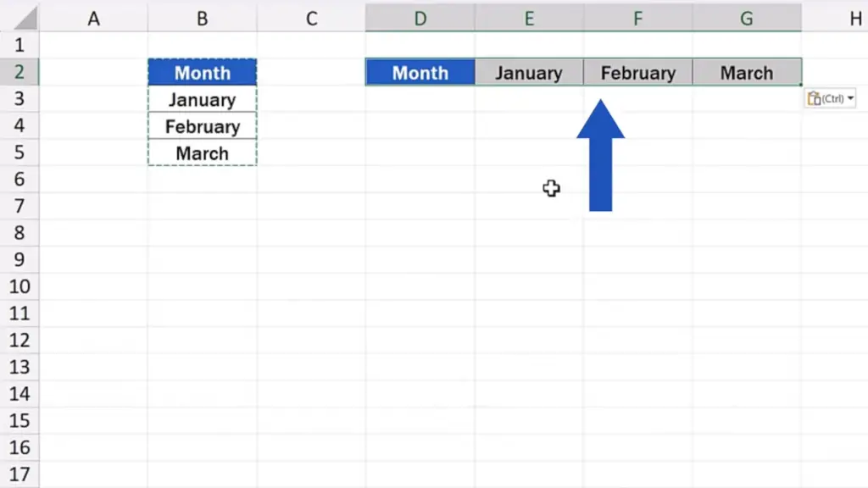The width and height of the screenshot is (868, 488).
Task: Click the February cell in column B
Action: point(202,126)
